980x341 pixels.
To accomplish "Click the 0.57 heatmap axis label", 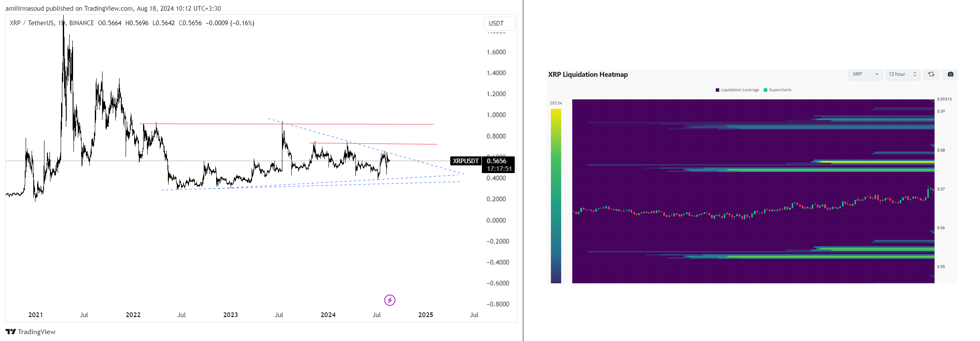I will (x=941, y=189).
